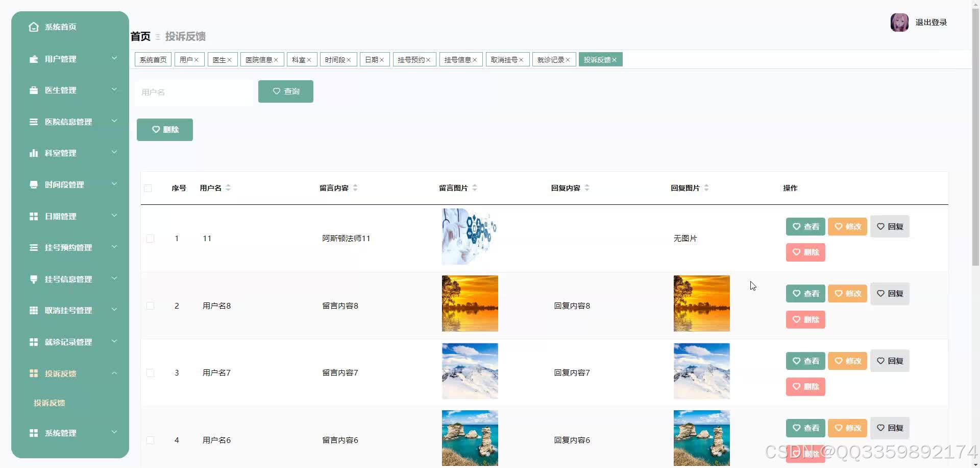Click the 时间段管理 sidebar icon
980x468 pixels.
coord(34,185)
